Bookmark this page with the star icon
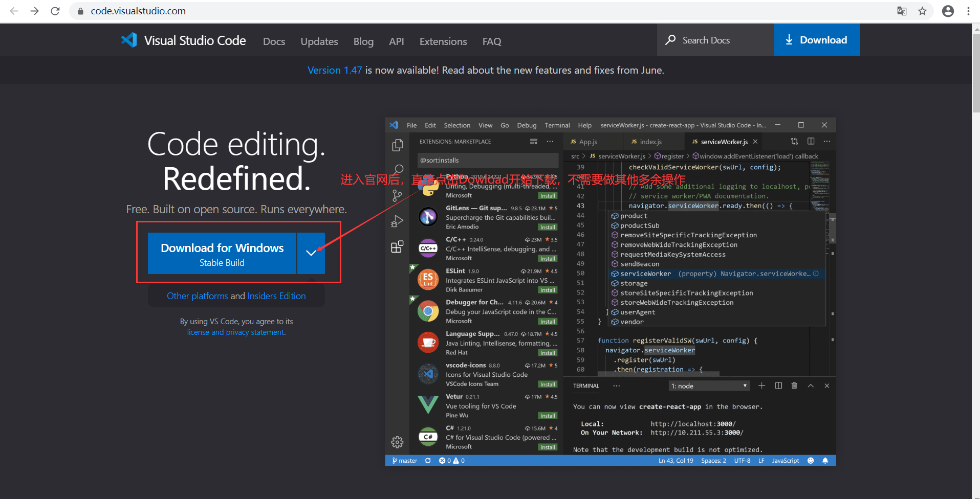The width and height of the screenshot is (980, 499). click(922, 11)
